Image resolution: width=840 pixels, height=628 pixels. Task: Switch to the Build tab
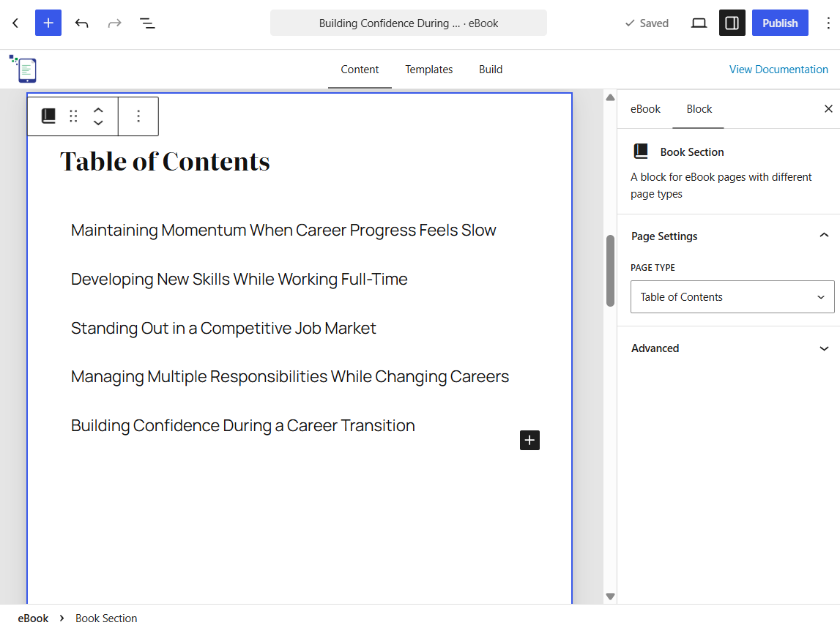click(490, 70)
